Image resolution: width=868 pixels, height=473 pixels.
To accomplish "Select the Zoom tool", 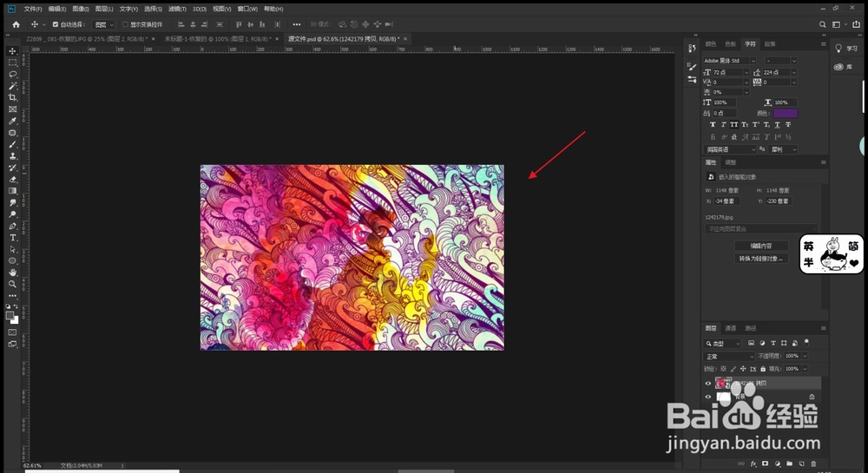I will 12,284.
